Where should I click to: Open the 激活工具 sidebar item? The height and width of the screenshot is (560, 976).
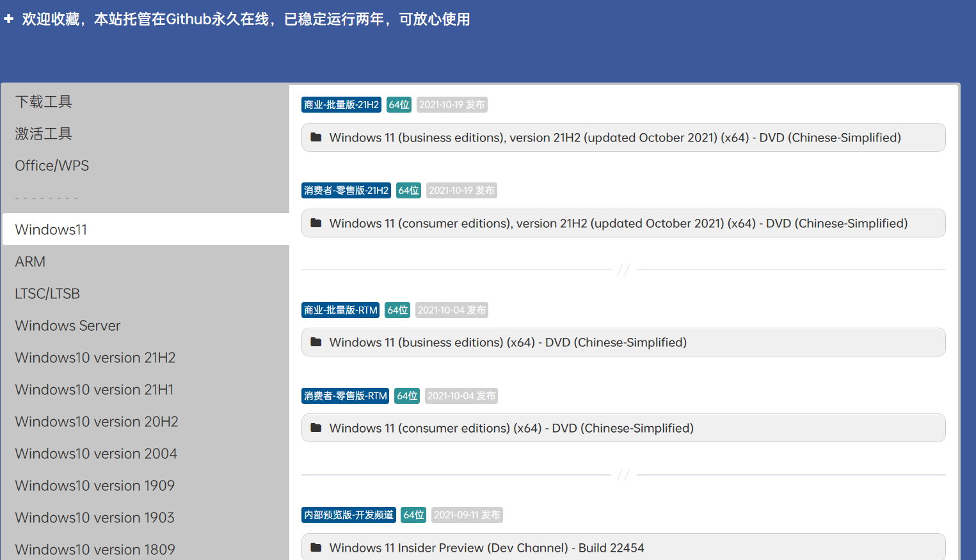coord(44,134)
